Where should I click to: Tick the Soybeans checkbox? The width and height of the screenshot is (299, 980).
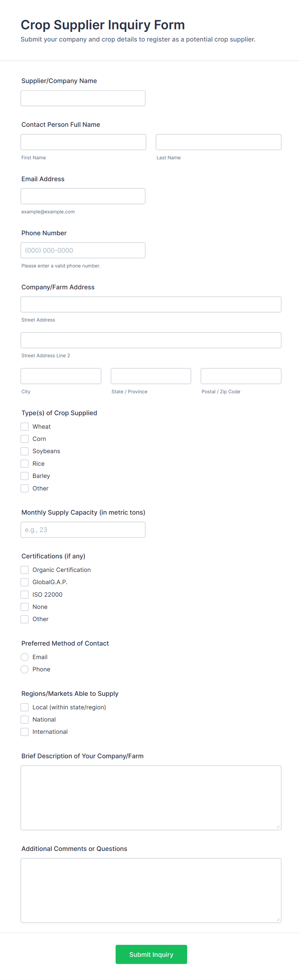tap(25, 451)
